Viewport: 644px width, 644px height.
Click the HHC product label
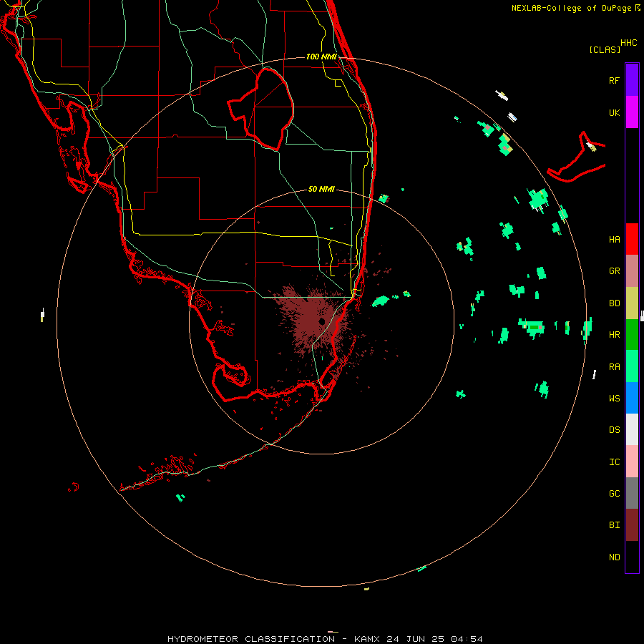click(x=628, y=43)
